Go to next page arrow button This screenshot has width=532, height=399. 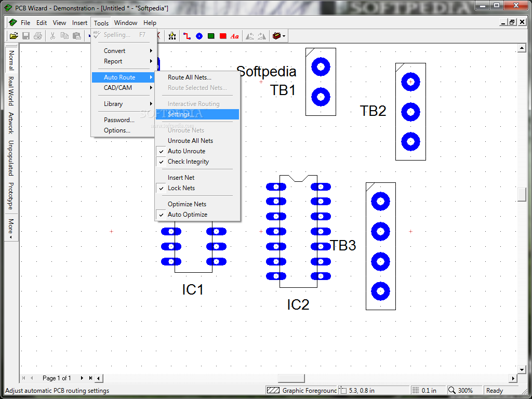coord(82,378)
